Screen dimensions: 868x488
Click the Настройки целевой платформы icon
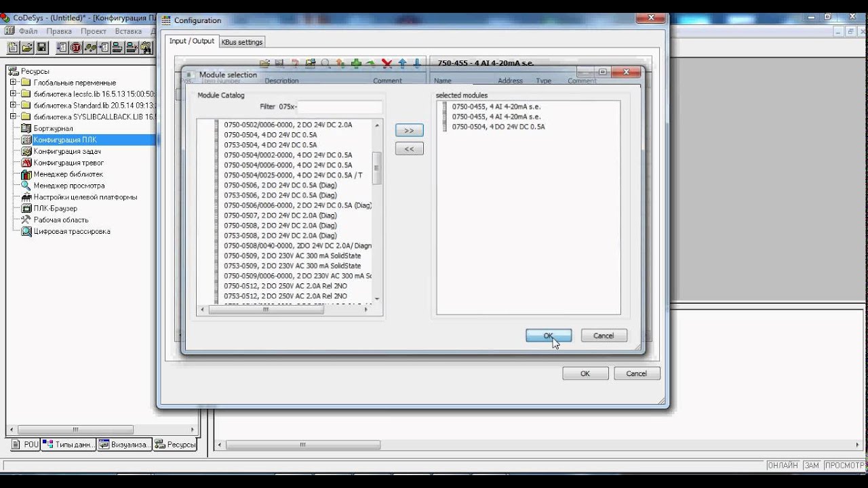26,197
